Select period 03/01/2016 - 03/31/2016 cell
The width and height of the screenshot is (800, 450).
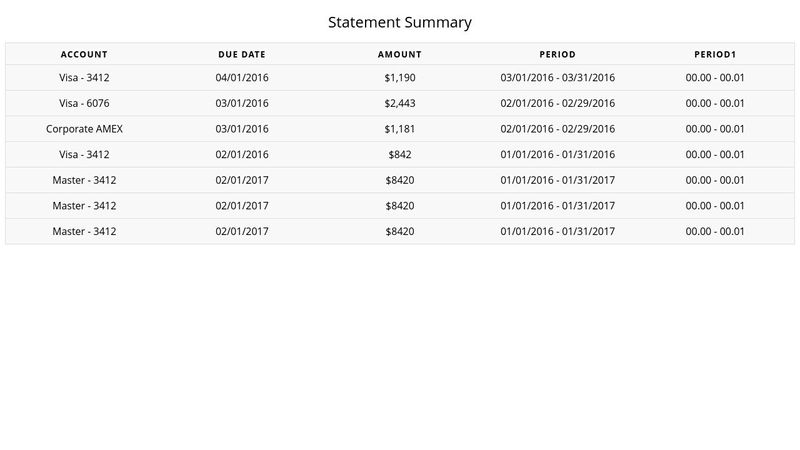tap(558, 78)
